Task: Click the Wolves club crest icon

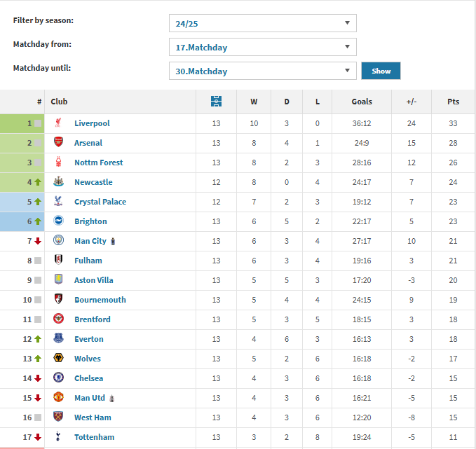Action: coord(58,358)
